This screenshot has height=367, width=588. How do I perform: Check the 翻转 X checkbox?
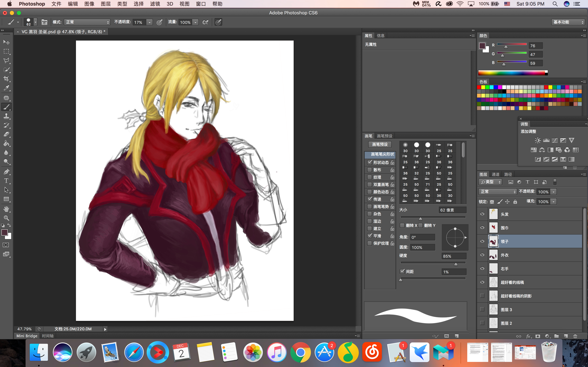(402, 225)
